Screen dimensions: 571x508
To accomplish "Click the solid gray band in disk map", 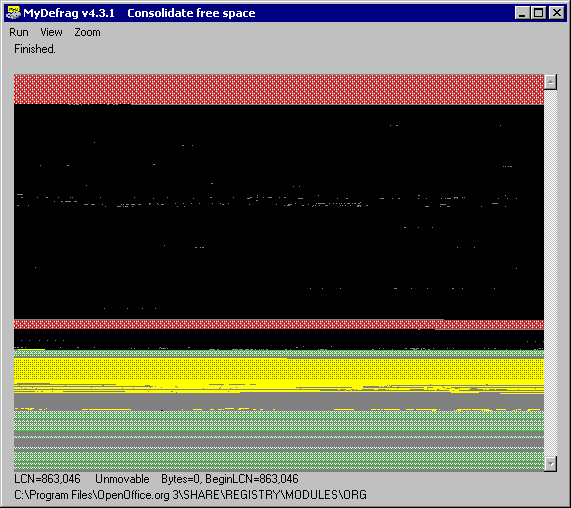I will (x=279, y=401).
